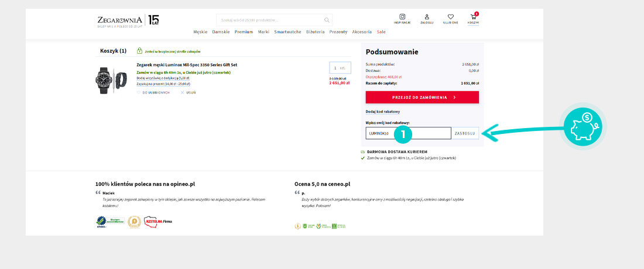The height and width of the screenshot is (269, 644).
Task: Click the Zegarownia logo
Action: point(120,20)
